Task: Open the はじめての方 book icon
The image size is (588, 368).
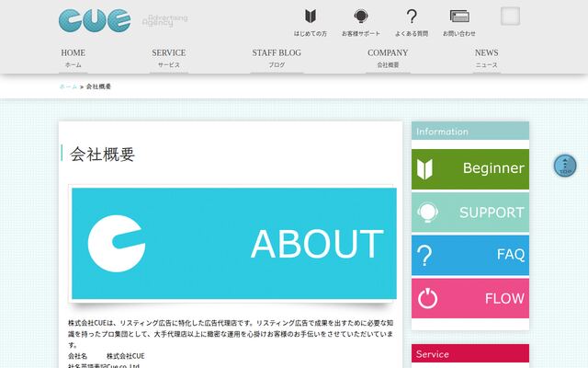Action: pyautogui.click(x=311, y=17)
